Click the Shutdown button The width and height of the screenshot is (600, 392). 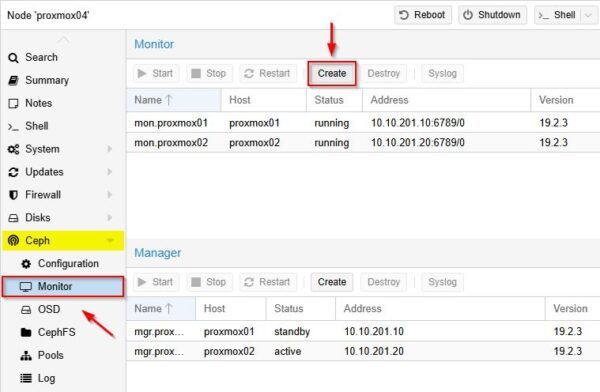click(492, 15)
